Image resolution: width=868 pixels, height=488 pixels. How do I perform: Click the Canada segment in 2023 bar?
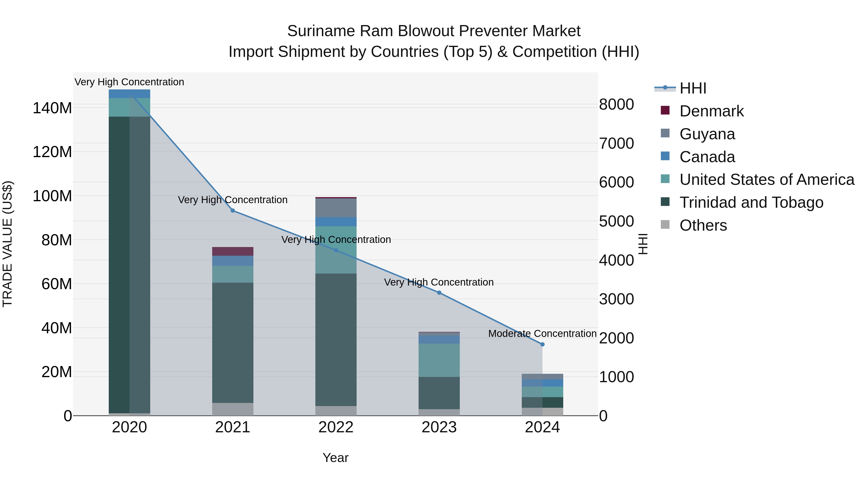439,340
